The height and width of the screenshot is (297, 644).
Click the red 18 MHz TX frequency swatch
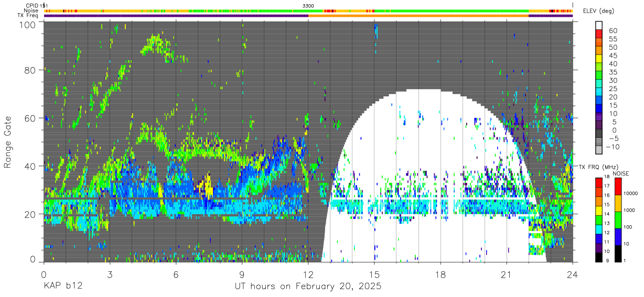point(598,182)
